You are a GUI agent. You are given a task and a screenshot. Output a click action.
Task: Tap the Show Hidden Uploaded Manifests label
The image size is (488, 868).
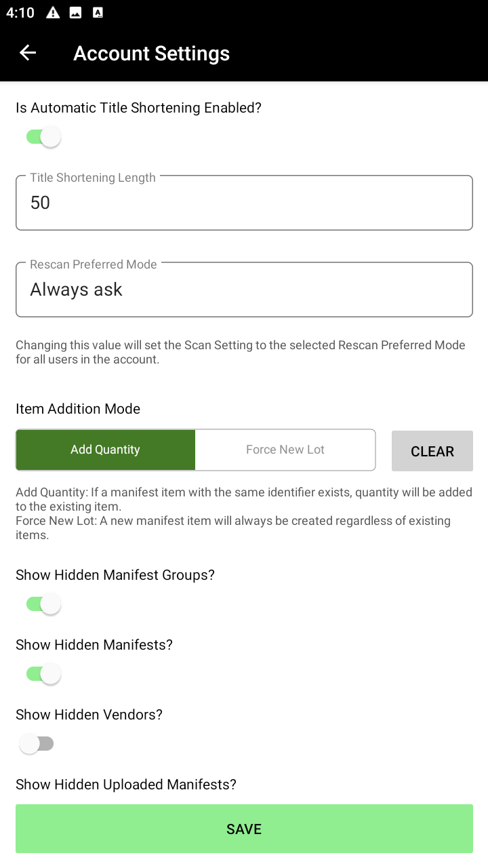[x=126, y=785]
